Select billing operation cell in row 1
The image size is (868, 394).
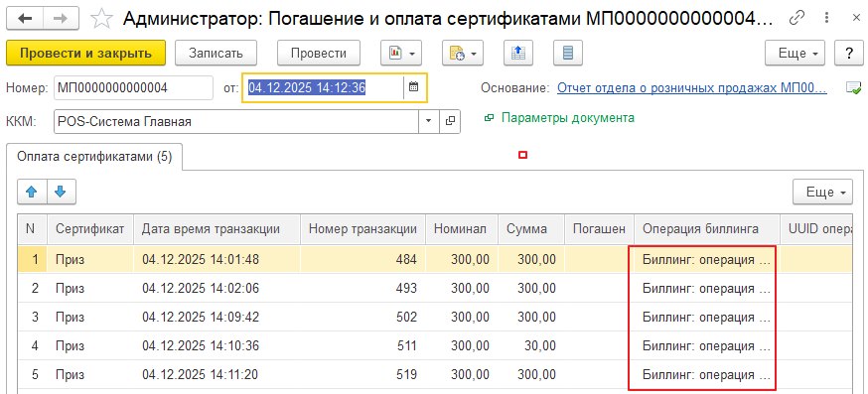coord(707,259)
